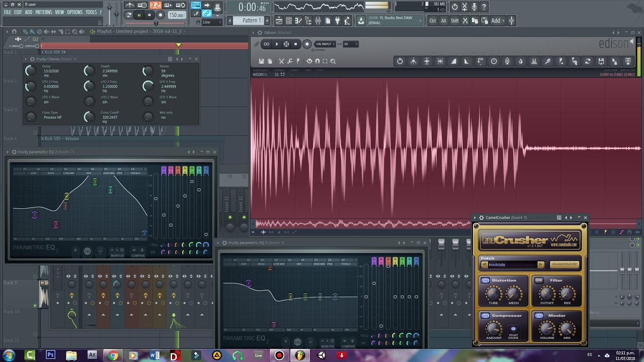Viewport: 644px width, 362px height.
Task: Toggle Edison loop playback (infinity icon)
Action: [x=267, y=44]
